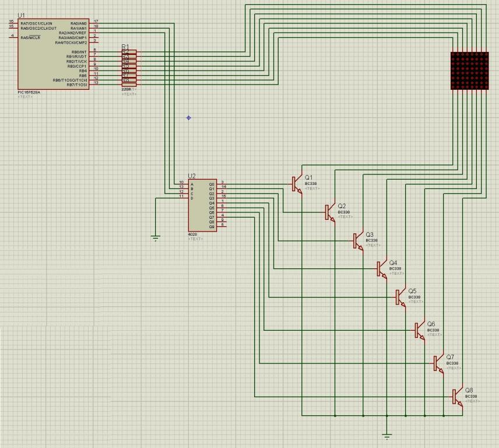
Task: Click pin label RB1/RX/DT
Action: pyautogui.click(x=77, y=57)
